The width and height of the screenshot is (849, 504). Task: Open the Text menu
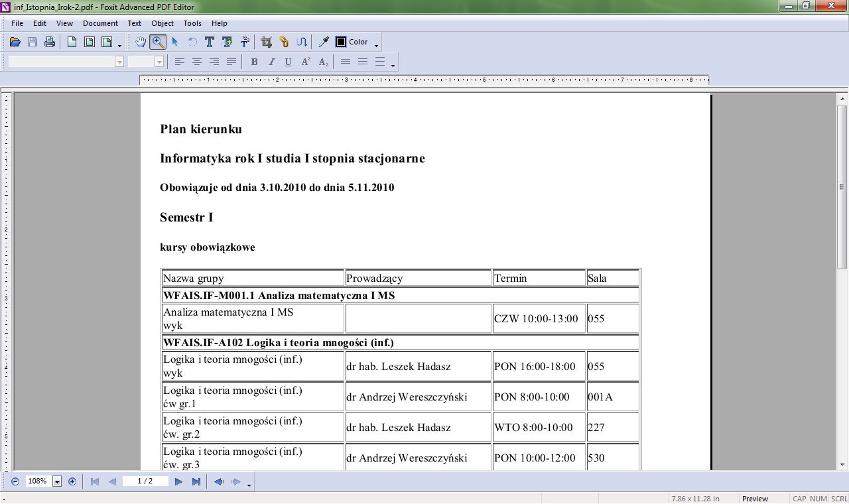click(135, 23)
